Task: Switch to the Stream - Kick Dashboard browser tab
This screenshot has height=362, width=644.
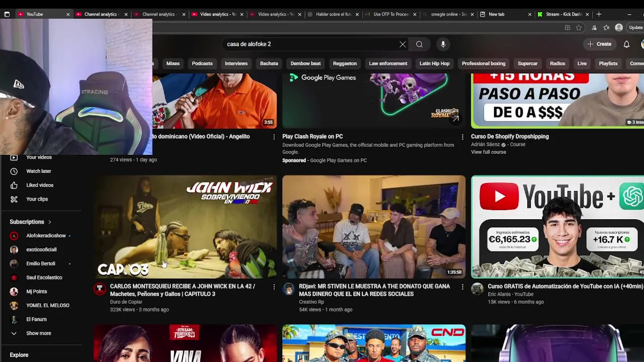Action: click(x=563, y=14)
